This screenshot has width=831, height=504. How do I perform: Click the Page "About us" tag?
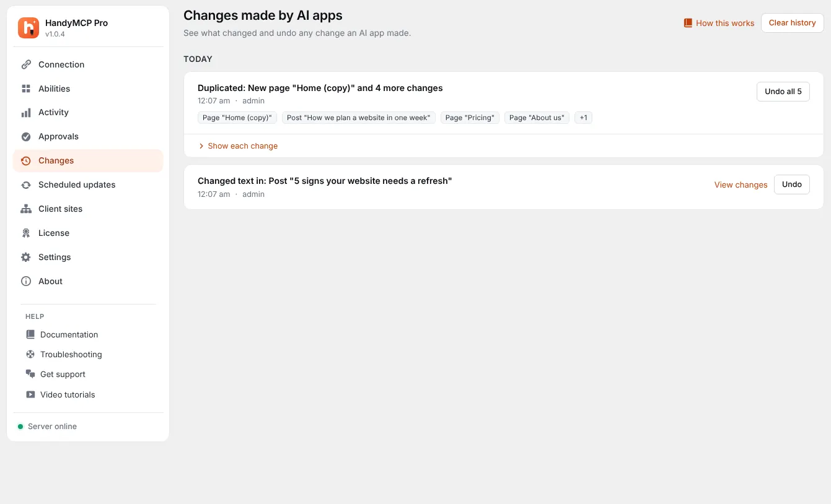[537, 118]
